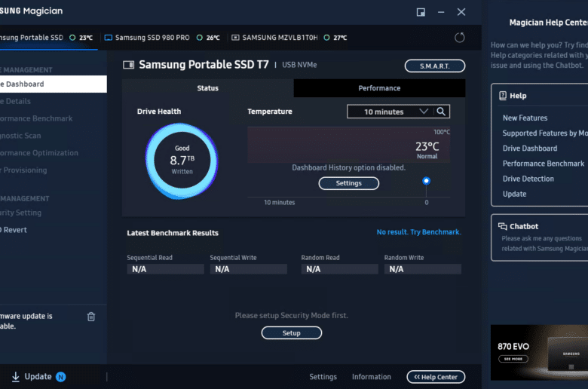Click the Sequential Read N/A value
Viewport: 588px width, 389px height.
165,269
